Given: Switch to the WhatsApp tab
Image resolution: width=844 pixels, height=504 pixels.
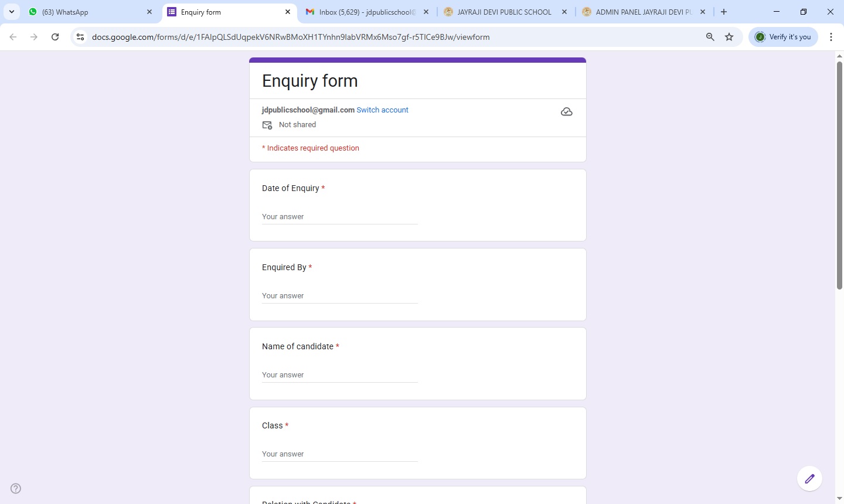Looking at the screenshot, I should pos(88,12).
